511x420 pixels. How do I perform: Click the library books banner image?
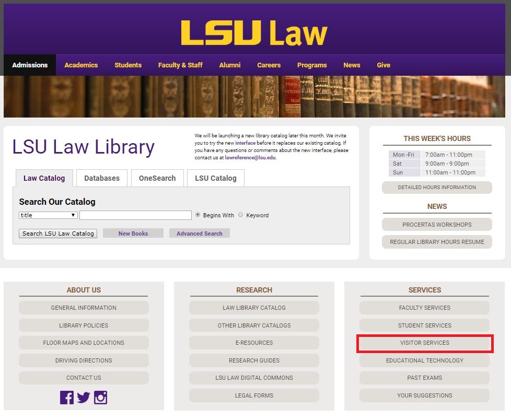pos(254,97)
